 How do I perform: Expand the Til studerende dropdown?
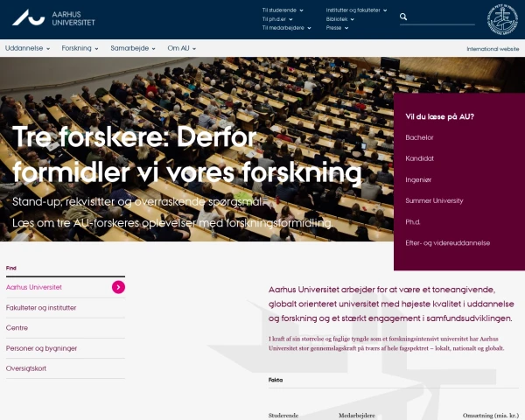282,10
